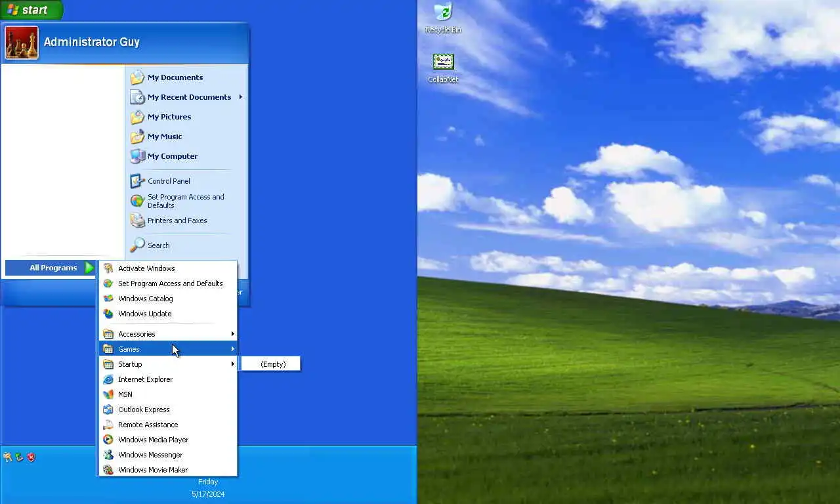This screenshot has width=840, height=504.
Task: Click the Administrator Guy user name
Action: coord(91,42)
